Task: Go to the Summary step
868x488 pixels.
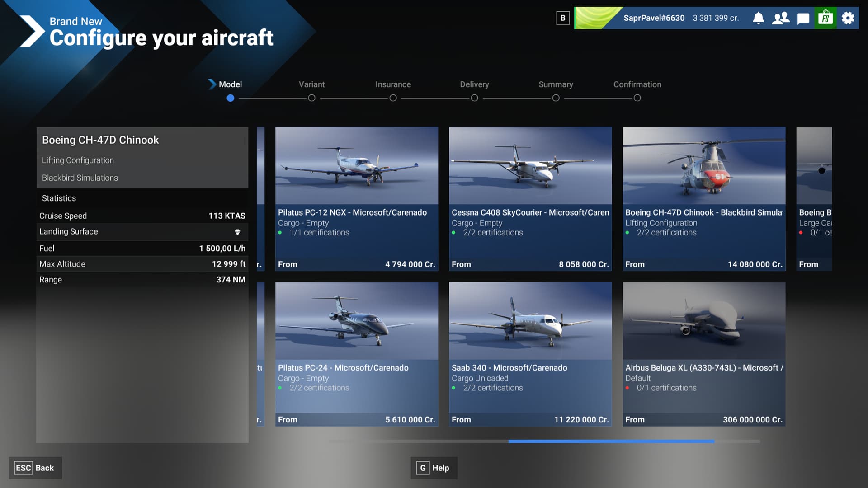Action: coord(556,98)
